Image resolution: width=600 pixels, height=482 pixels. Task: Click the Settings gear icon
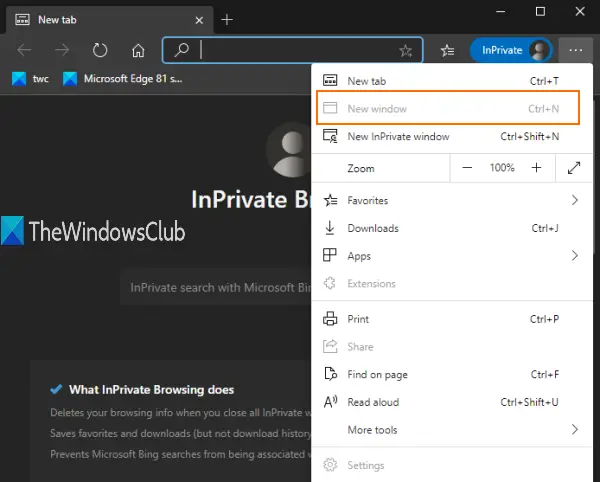330,465
